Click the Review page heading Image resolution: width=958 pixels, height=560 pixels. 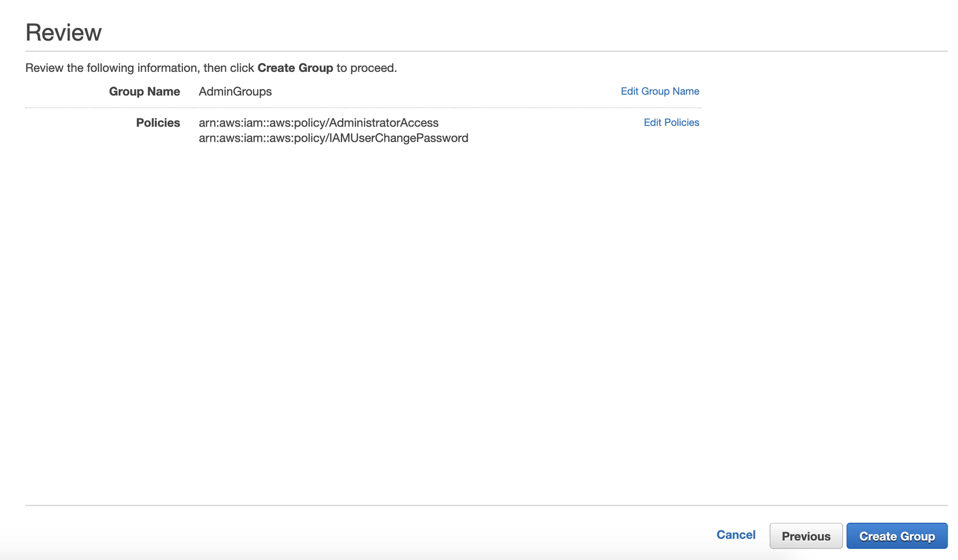pyautogui.click(x=63, y=32)
